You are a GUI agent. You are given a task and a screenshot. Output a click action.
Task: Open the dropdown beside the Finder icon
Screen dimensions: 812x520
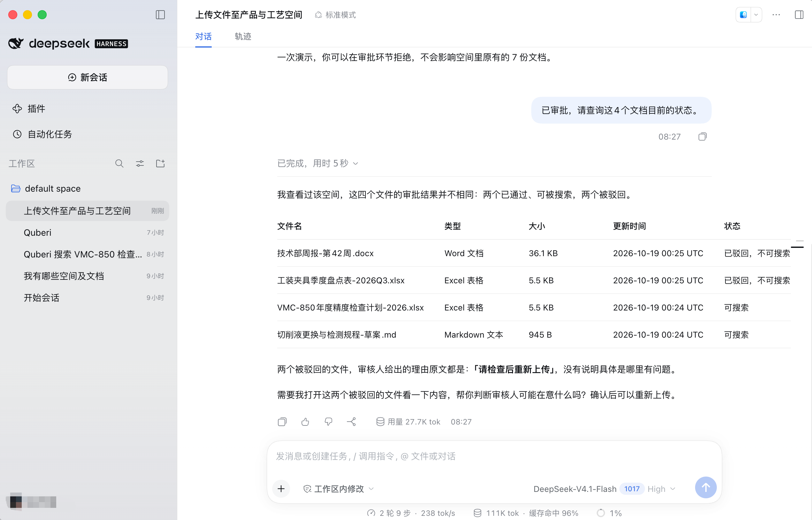click(756, 15)
